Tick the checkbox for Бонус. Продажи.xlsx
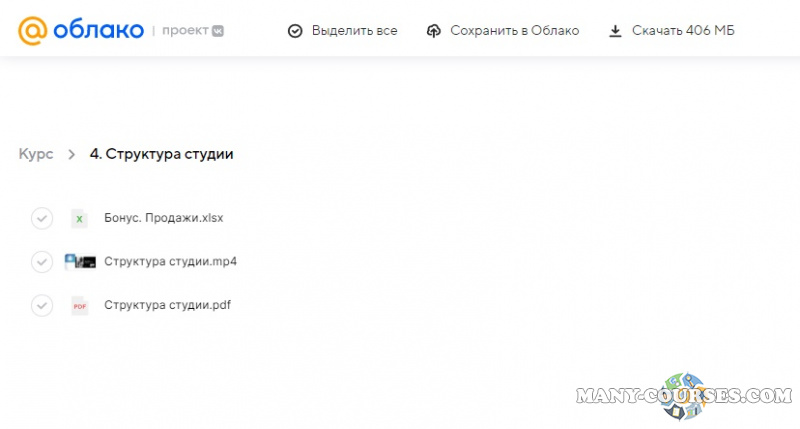The width and height of the screenshot is (800, 429). point(41,218)
